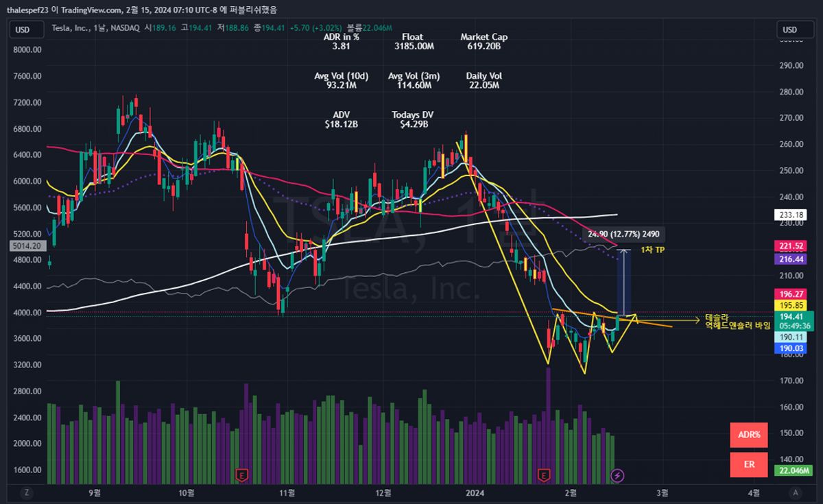
Task: Click the purple lightning bolt event icon
Action: pyautogui.click(x=618, y=475)
